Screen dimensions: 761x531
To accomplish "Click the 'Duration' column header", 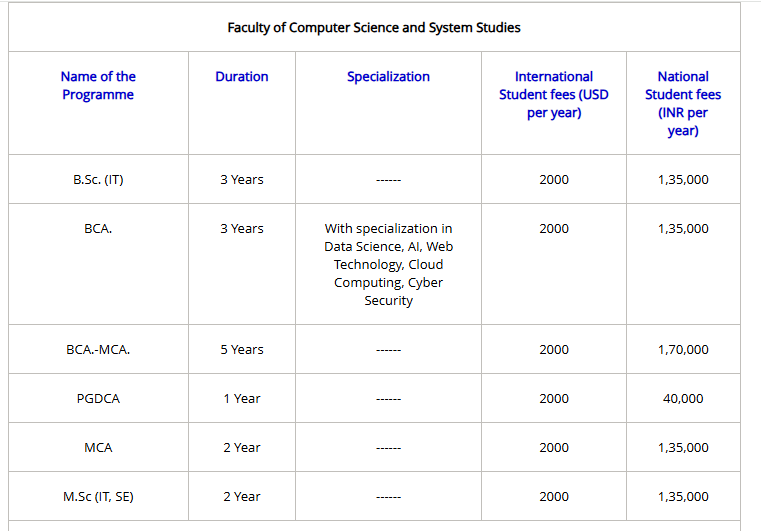I will click(242, 76).
